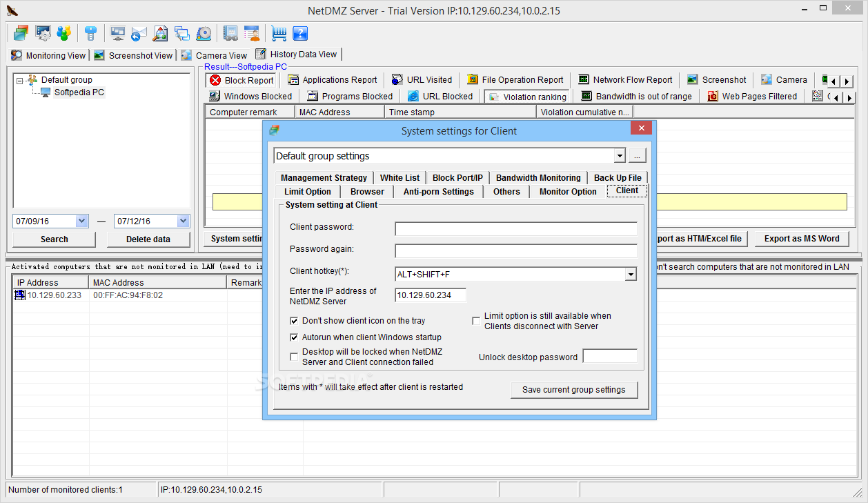Open the Web Pages Filtered tab
The width and height of the screenshot is (868, 503).
[752, 97]
